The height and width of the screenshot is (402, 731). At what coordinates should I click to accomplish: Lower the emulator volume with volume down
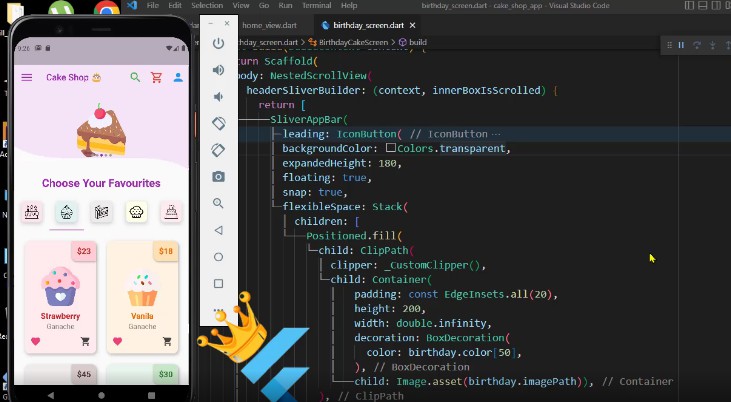(x=217, y=97)
